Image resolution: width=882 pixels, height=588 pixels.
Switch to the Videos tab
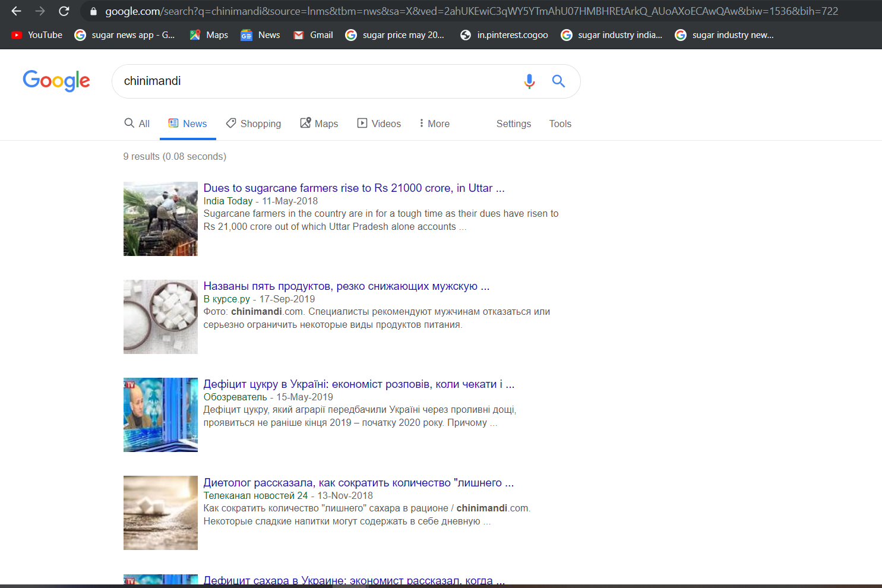pyautogui.click(x=379, y=124)
